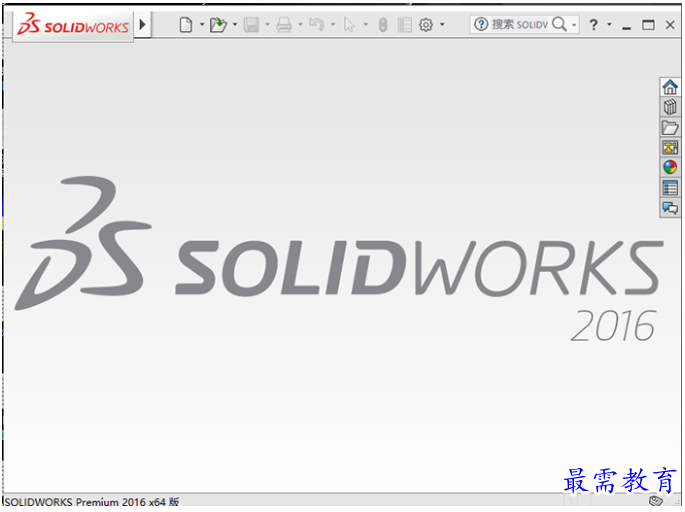This screenshot has height=512, width=685.
Task: Minimize the SOLIDWORKS window
Action: tap(626, 26)
